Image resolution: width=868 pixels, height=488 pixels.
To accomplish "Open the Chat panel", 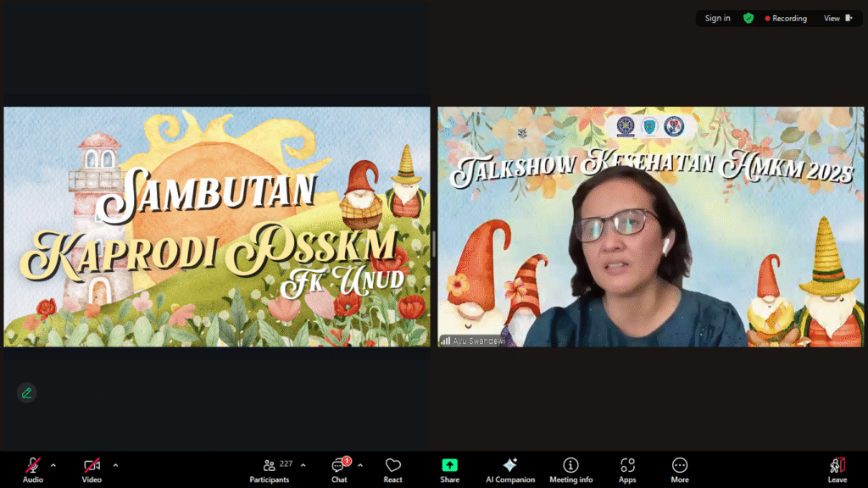I will pyautogui.click(x=339, y=469).
